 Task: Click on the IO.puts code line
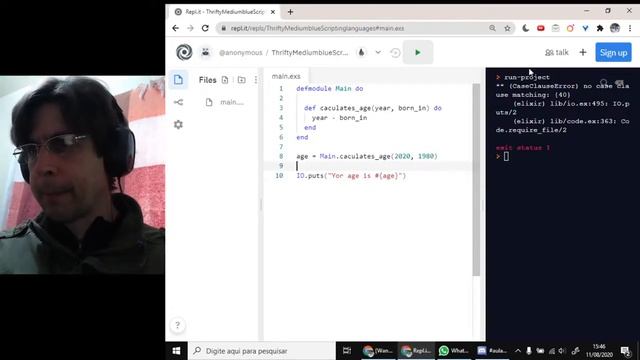click(x=351, y=176)
